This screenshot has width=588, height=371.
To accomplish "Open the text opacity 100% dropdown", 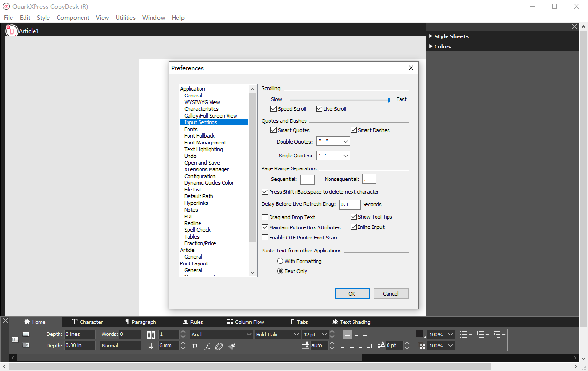I will tap(441, 346).
